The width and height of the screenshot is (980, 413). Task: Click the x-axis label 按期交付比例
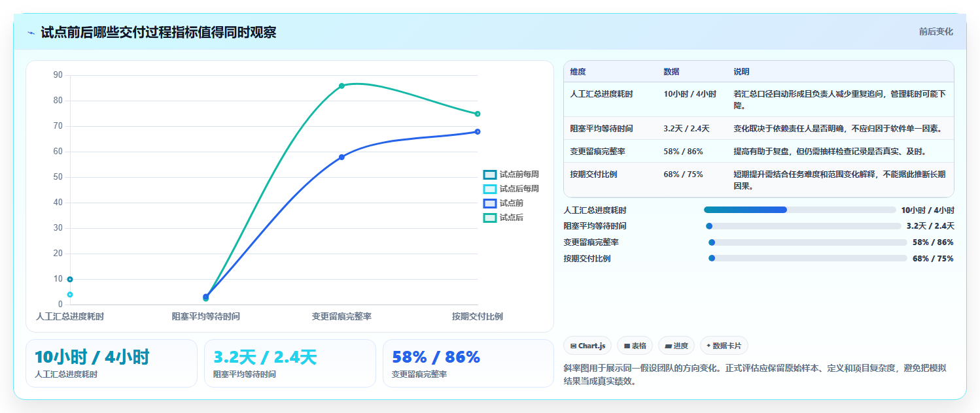point(478,316)
